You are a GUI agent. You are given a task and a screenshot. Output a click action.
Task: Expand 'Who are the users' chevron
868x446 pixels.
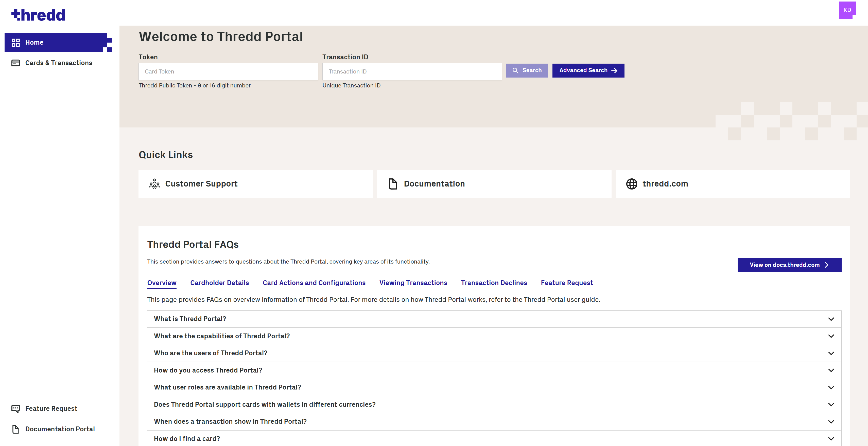click(831, 354)
